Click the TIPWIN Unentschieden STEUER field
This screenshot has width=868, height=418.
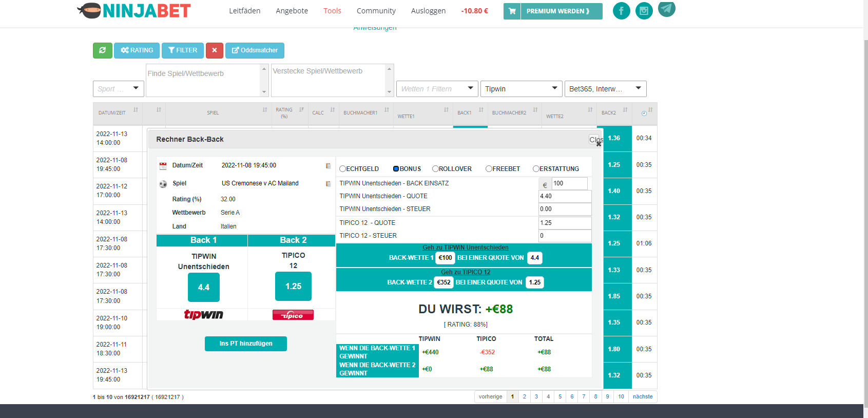point(565,209)
